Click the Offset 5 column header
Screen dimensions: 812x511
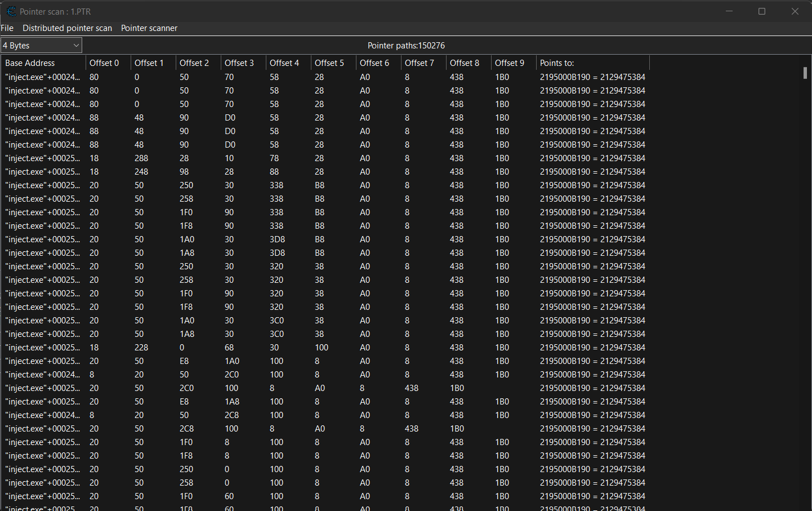[x=333, y=63]
